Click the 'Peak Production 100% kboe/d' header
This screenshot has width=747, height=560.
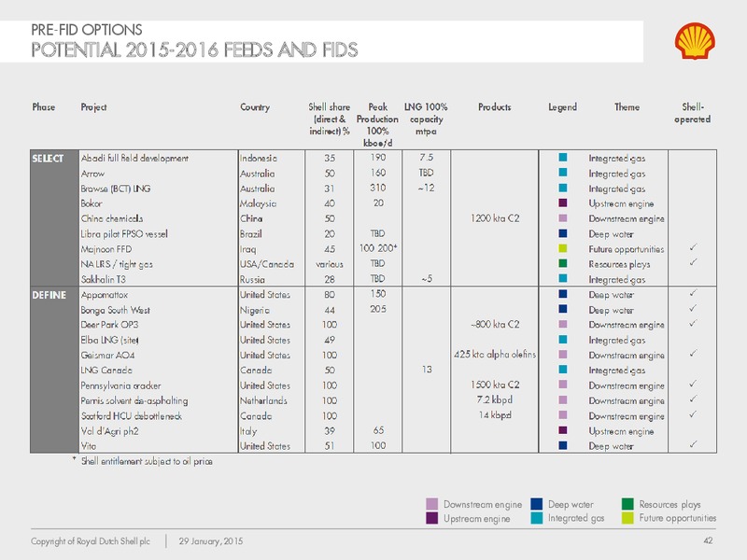[x=377, y=125]
